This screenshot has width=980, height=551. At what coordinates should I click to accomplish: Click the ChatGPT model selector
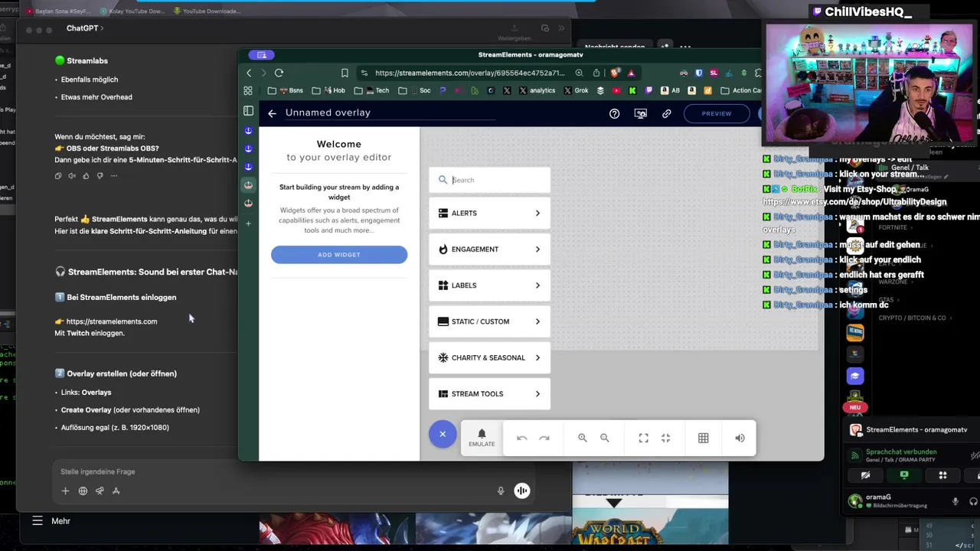84,28
